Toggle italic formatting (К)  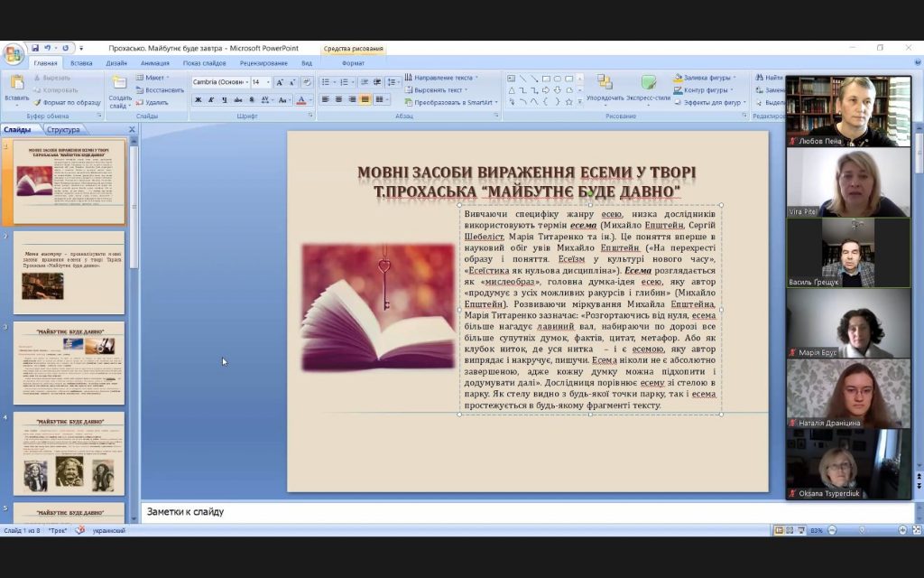(x=211, y=99)
